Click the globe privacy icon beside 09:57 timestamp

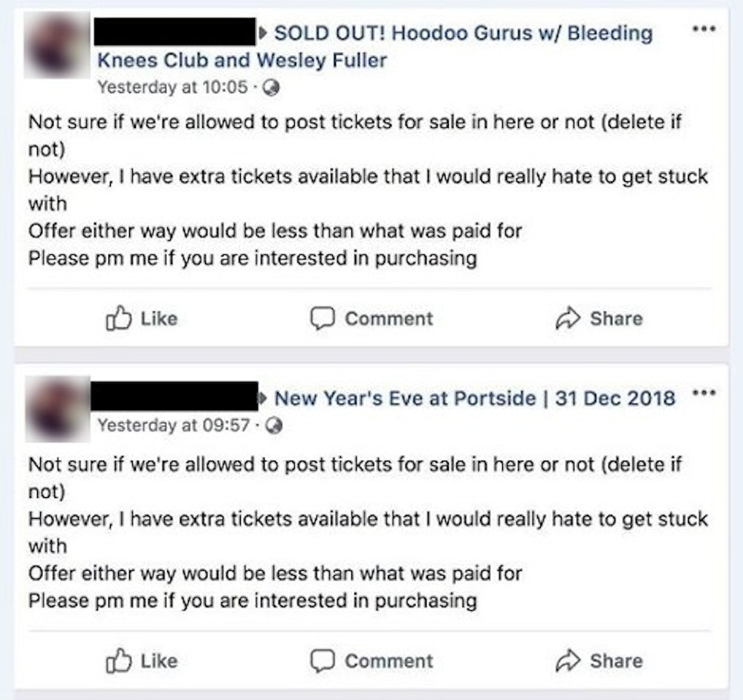coord(272,427)
